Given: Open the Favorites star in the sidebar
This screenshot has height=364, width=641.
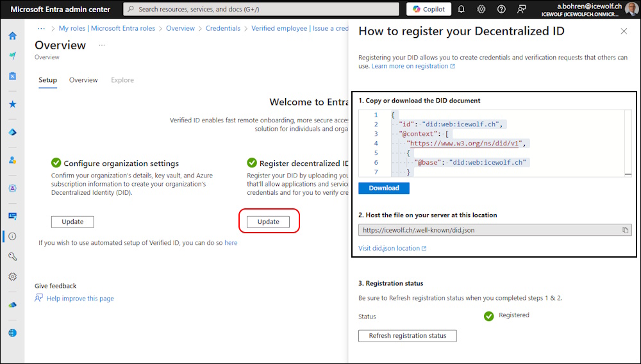Looking at the screenshot, I should click(12, 104).
